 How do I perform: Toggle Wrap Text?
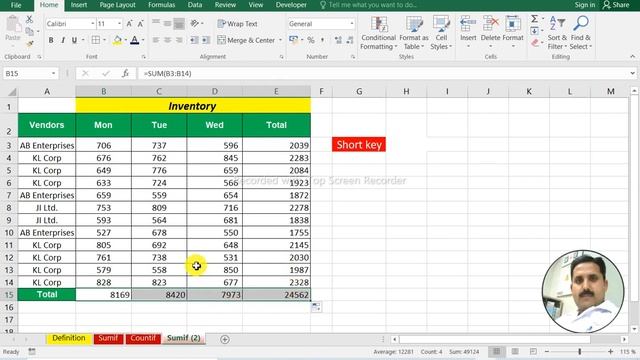tap(238, 24)
